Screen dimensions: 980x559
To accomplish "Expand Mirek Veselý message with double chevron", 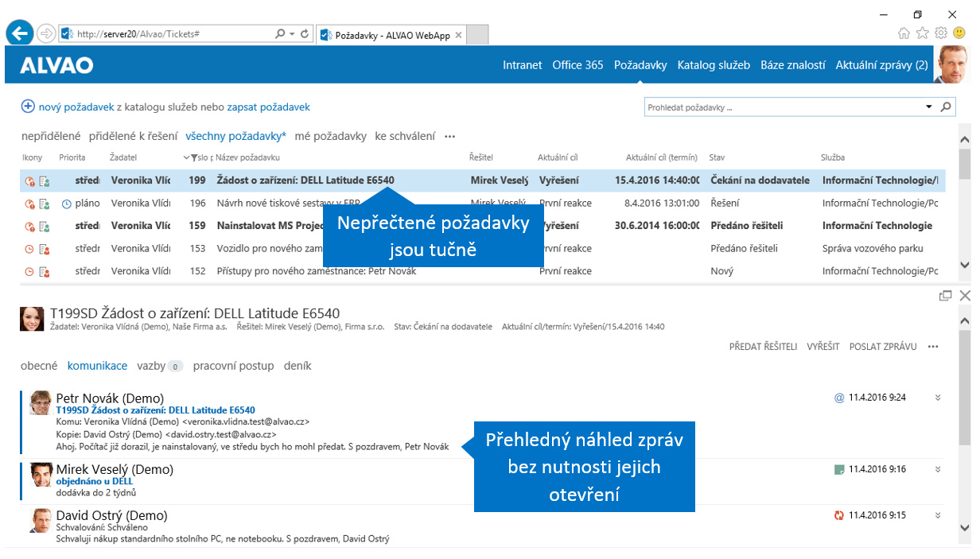I will 938,470.
